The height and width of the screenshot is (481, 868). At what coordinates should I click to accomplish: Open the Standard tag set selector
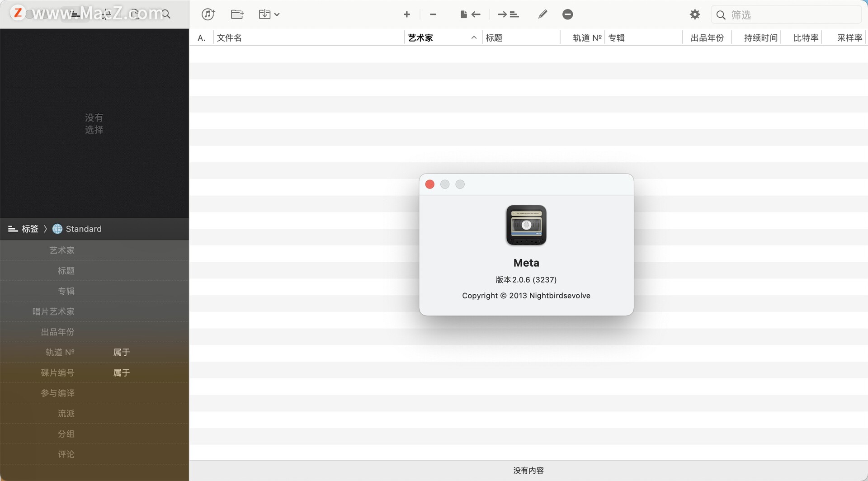[77, 229]
